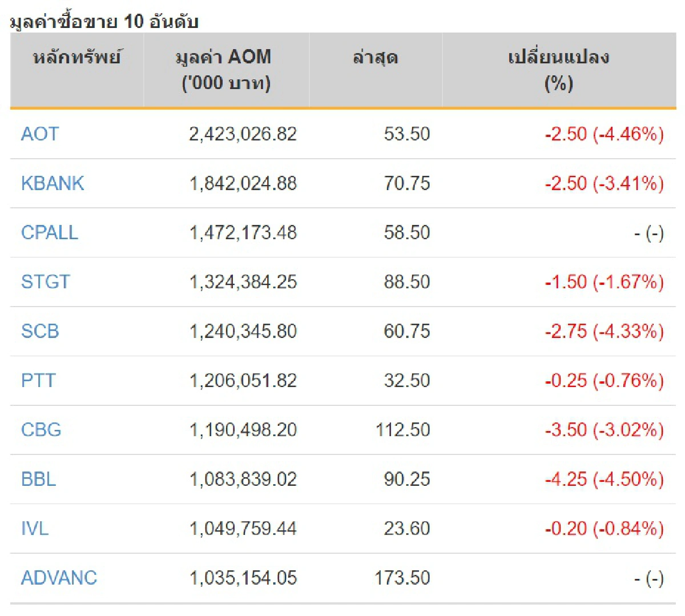Select the CPALL ticker symbol

49,233
